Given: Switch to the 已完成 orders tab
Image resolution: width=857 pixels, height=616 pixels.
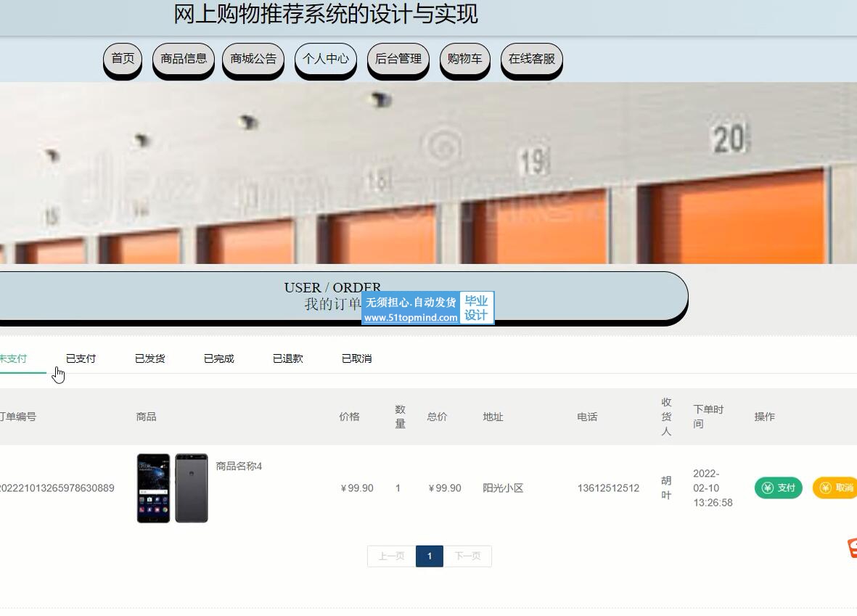Looking at the screenshot, I should point(218,358).
